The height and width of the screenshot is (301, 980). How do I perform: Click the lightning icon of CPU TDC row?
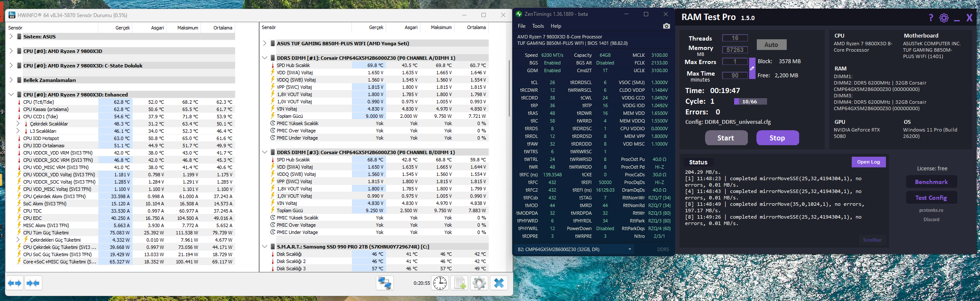pyautogui.click(x=19, y=211)
